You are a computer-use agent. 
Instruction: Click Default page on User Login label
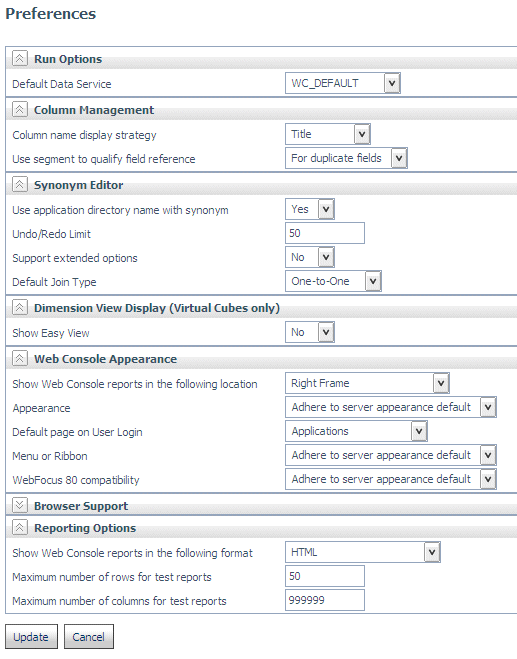(x=77, y=432)
